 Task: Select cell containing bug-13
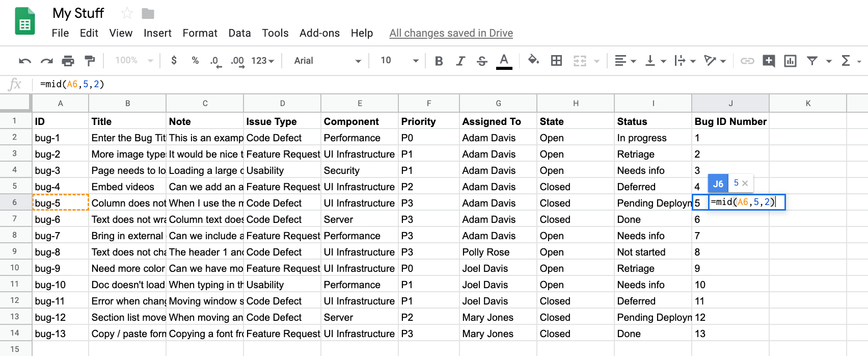click(x=60, y=334)
